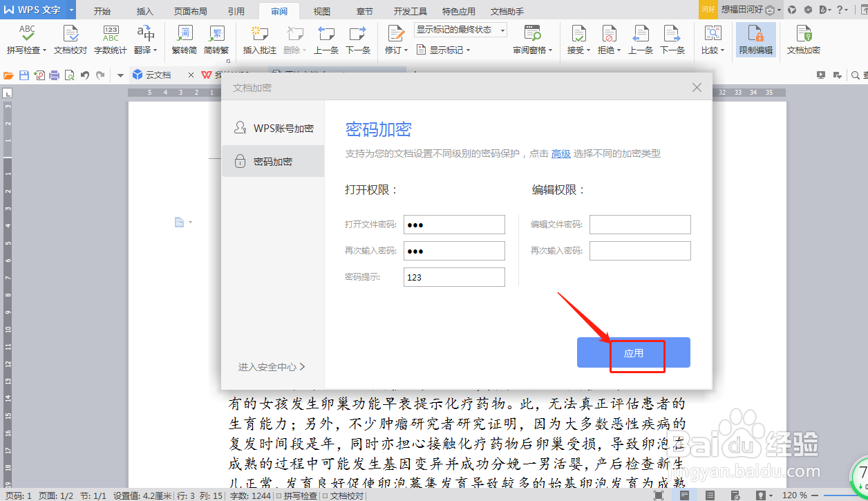Click the 密码提示 input field

pyautogui.click(x=454, y=276)
